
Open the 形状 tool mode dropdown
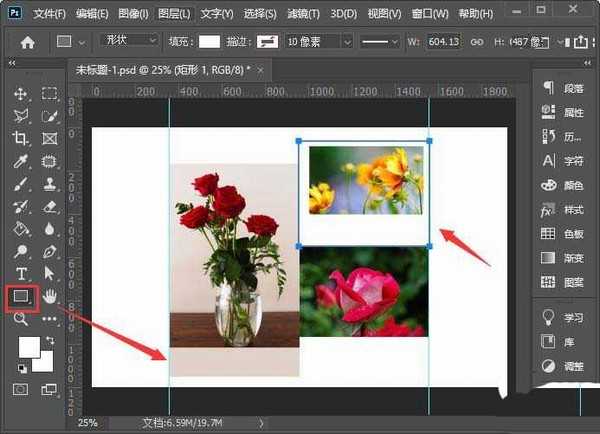pyautogui.click(x=129, y=41)
